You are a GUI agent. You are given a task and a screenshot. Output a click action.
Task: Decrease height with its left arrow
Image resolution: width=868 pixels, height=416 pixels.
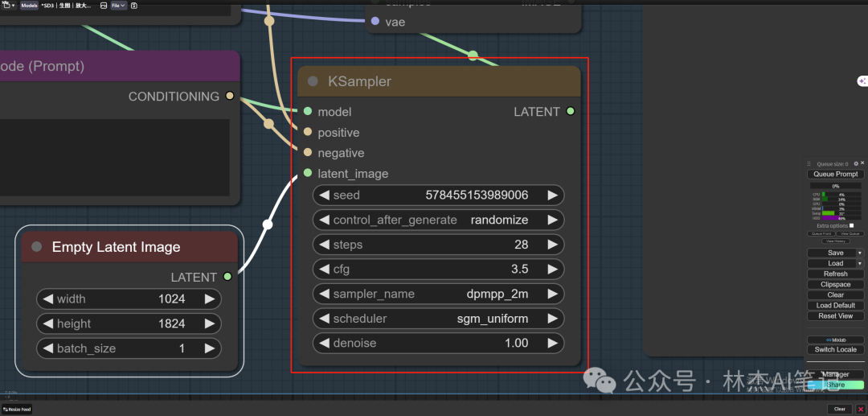[48, 323]
